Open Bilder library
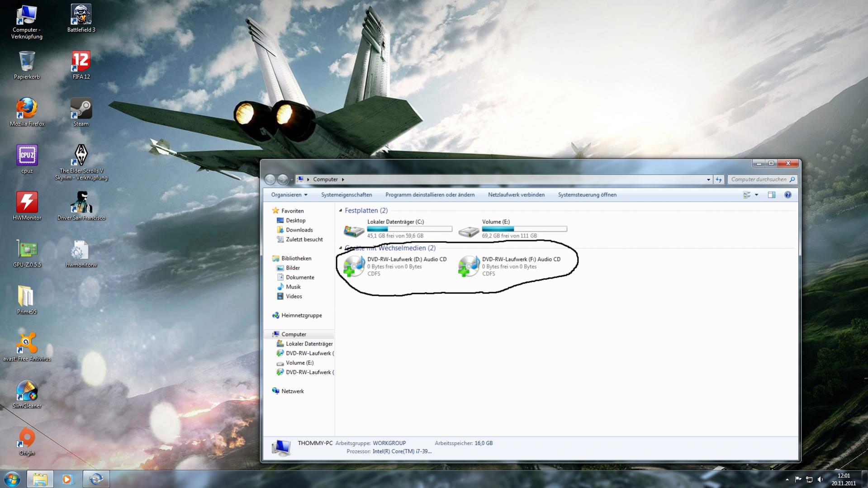The image size is (868, 488). 288,268
